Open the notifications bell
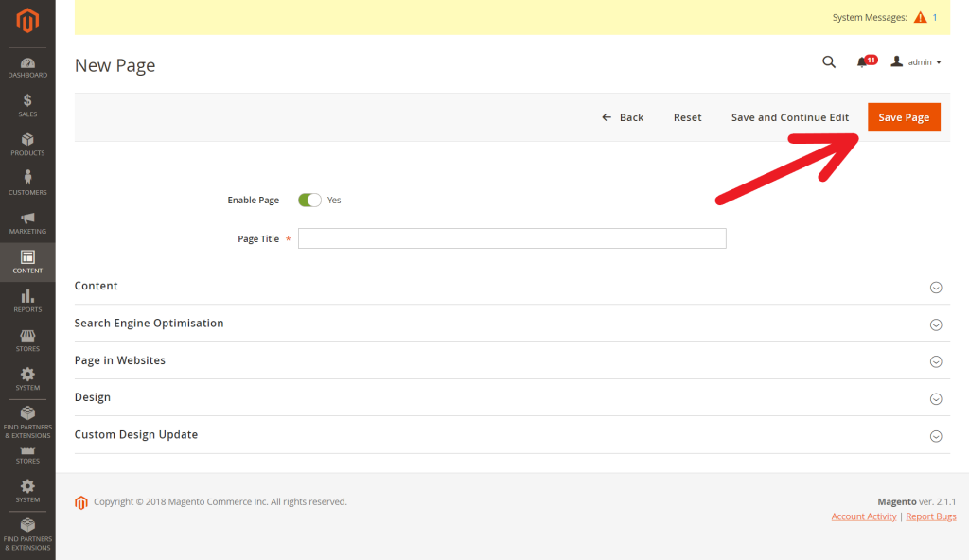Image resolution: width=969 pixels, height=560 pixels. tap(867, 61)
